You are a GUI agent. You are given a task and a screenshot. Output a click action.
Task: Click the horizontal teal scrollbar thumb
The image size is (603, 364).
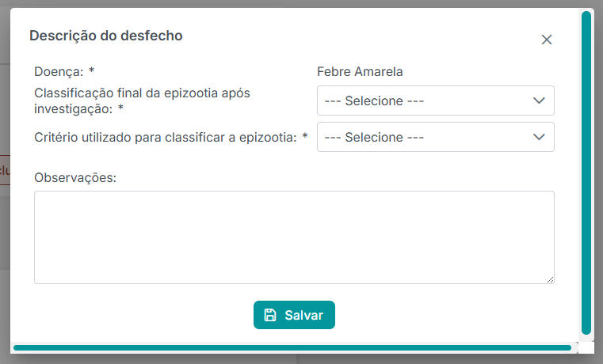click(292, 348)
